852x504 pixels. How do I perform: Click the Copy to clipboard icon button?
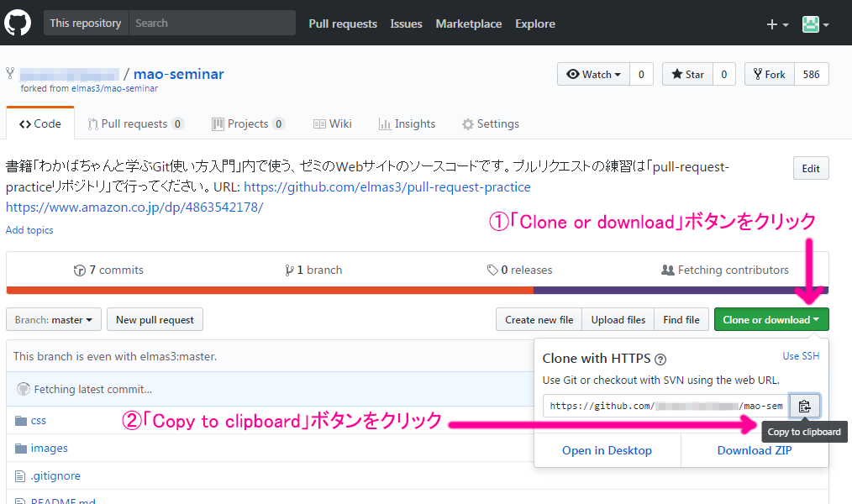pyautogui.click(x=804, y=406)
